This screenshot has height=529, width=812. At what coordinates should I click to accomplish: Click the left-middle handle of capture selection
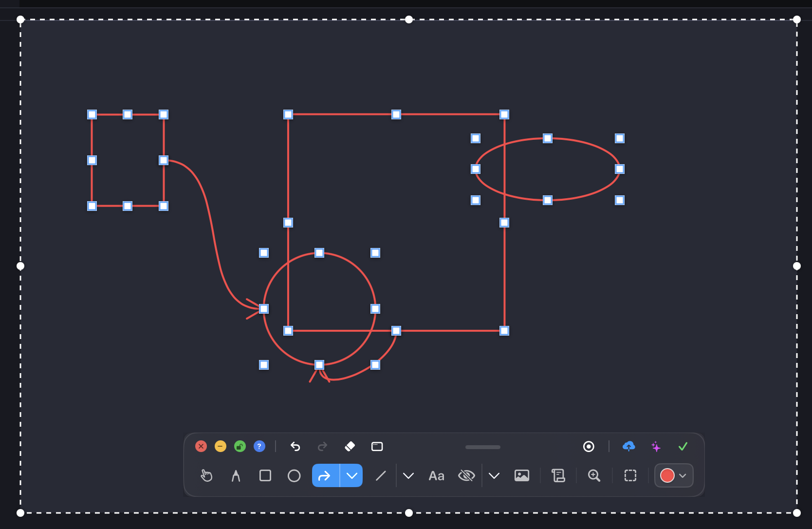20,266
